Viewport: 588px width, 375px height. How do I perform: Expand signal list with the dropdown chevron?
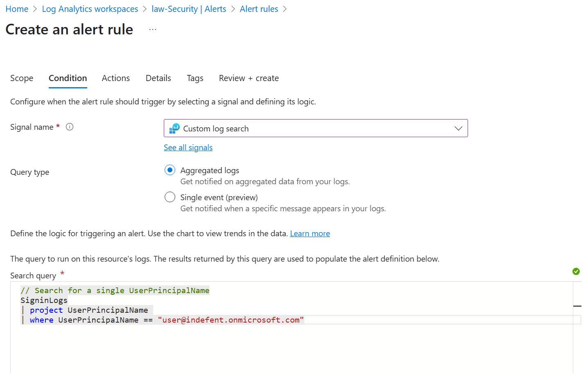[x=458, y=129]
